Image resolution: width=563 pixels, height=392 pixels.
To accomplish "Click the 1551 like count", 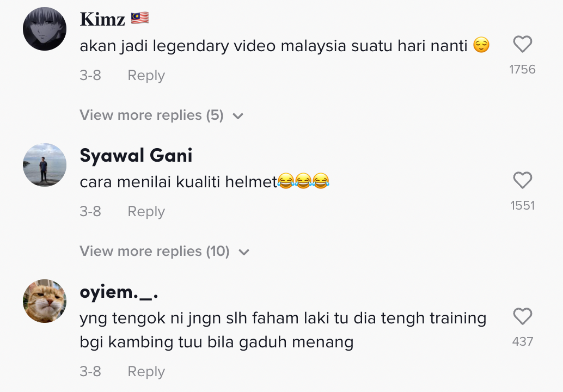I will 522,205.
